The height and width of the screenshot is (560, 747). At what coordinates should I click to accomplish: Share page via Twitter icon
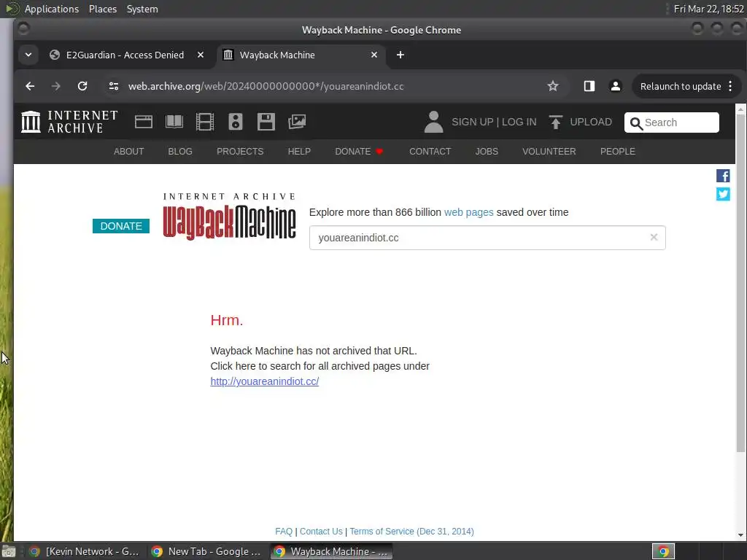[723, 194]
